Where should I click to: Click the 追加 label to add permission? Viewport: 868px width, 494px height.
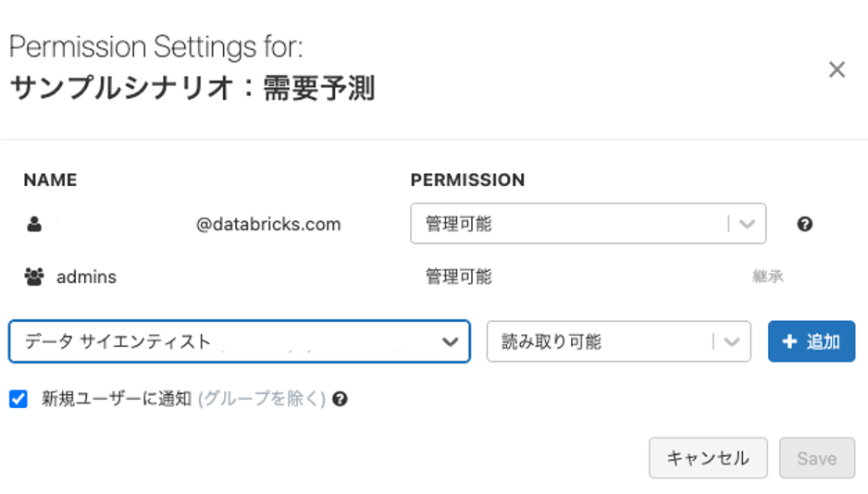823,341
